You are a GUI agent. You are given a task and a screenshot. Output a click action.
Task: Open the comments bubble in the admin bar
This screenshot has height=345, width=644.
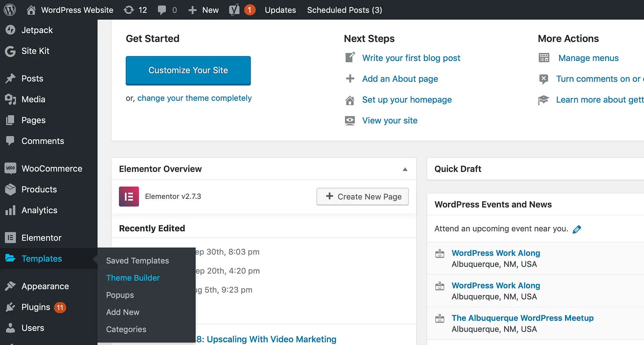click(x=162, y=10)
